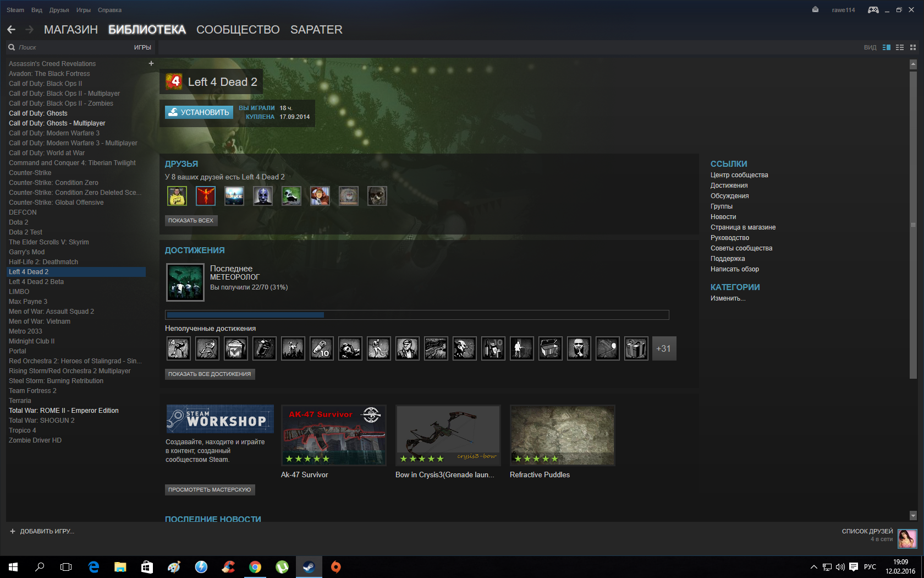Open the friends list avatar

[908, 538]
